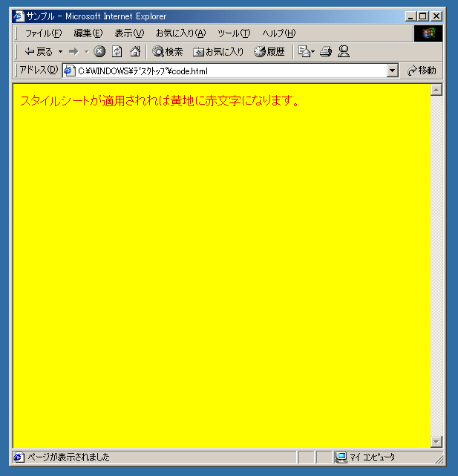Image resolution: width=458 pixels, height=476 pixels.
Task: Click the アドレス(D) label
Action: [39, 70]
